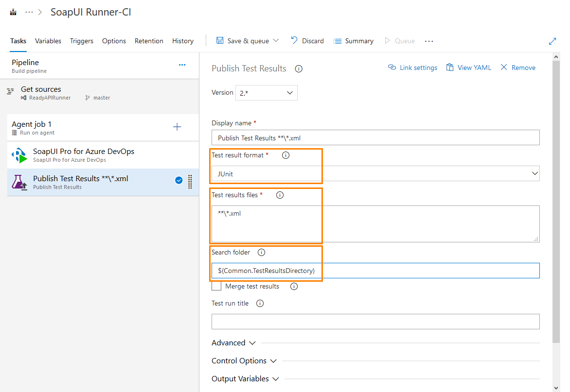The image size is (570, 392).
Task: Click the Link settings icon
Action: (412, 67)
